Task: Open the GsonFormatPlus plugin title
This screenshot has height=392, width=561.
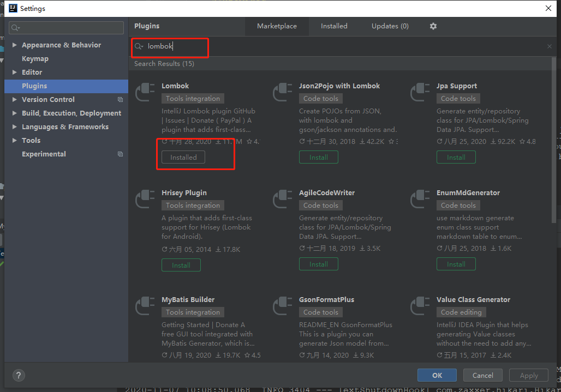Action: point(326,299)
